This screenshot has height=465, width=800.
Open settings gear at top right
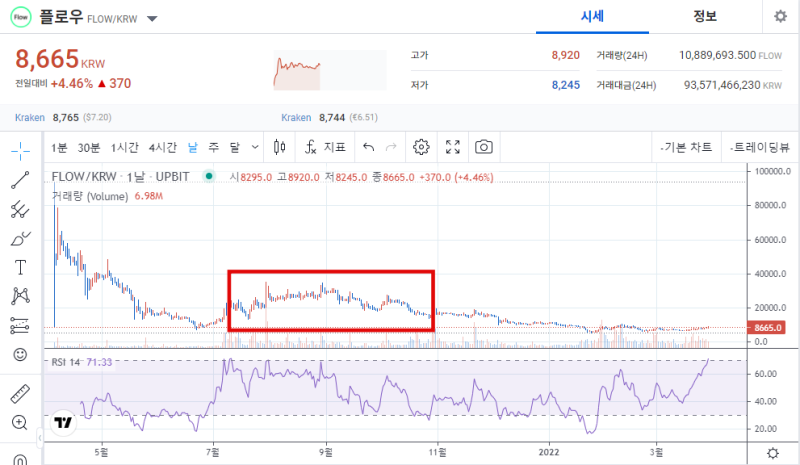[781, 16]
